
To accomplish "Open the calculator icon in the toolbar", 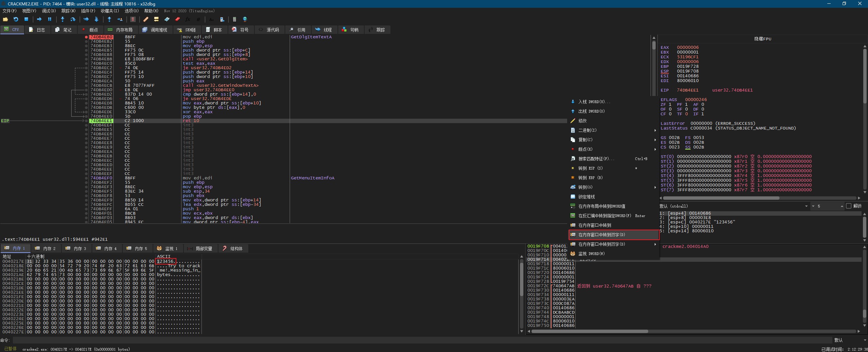I will coord(234,19).
